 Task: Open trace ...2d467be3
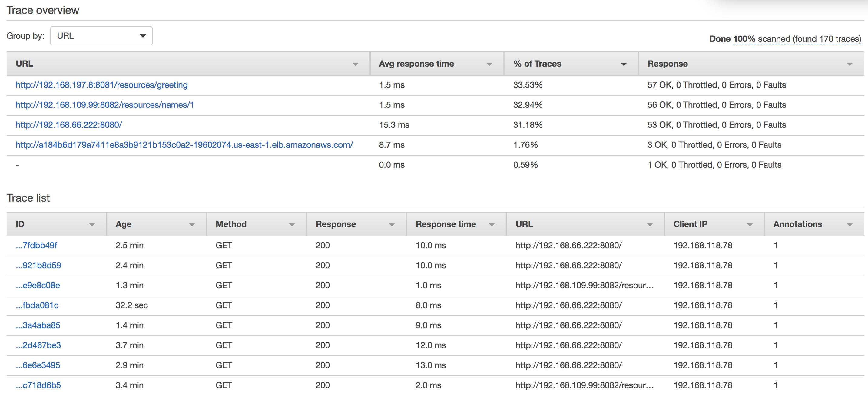pos(38,345)
